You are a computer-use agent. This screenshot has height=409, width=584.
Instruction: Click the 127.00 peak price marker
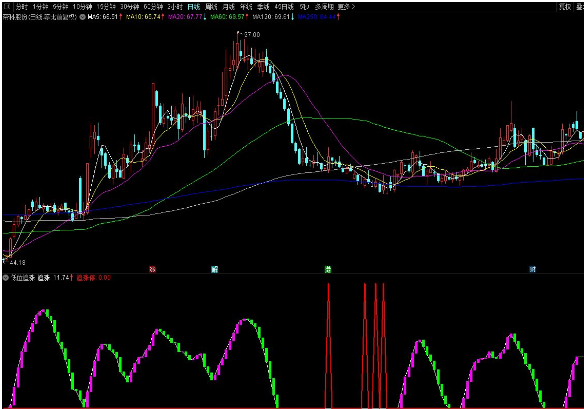250,35
